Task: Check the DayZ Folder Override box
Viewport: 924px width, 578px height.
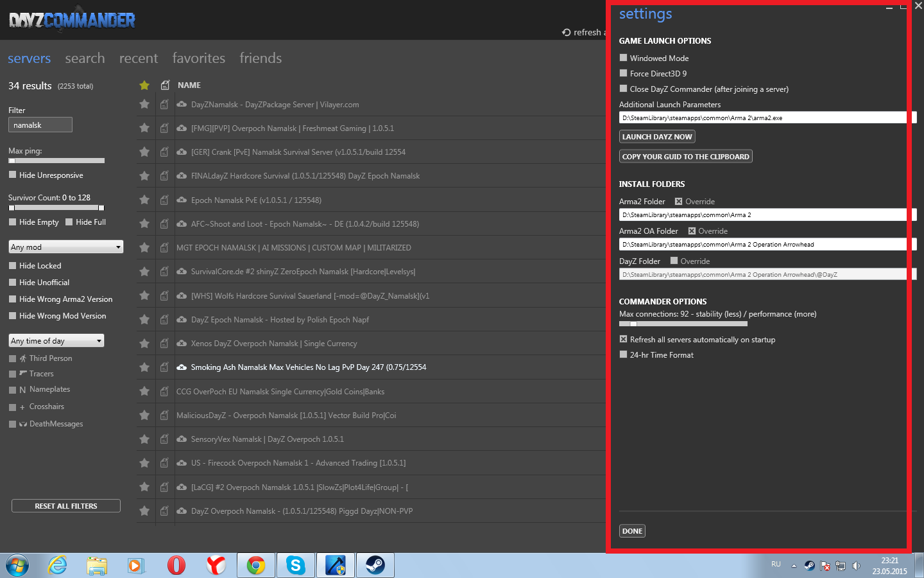Action: tap(674, 261)
